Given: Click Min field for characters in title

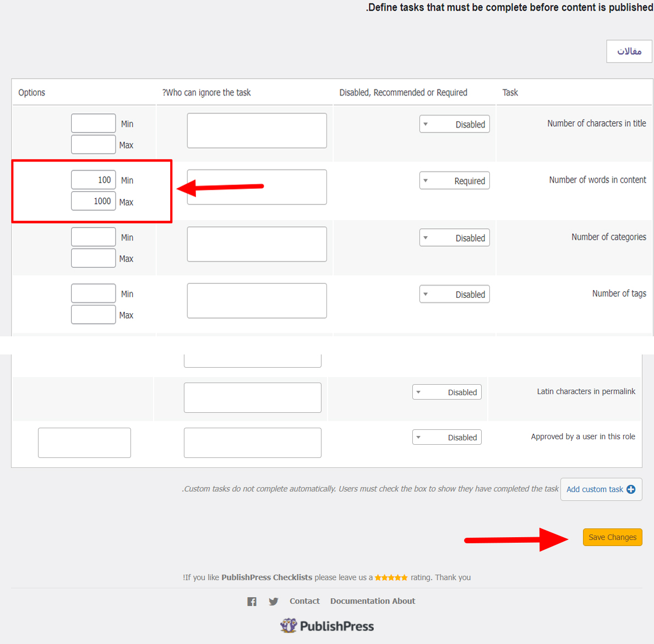Looking at the screenshot, I should point(93,123).
